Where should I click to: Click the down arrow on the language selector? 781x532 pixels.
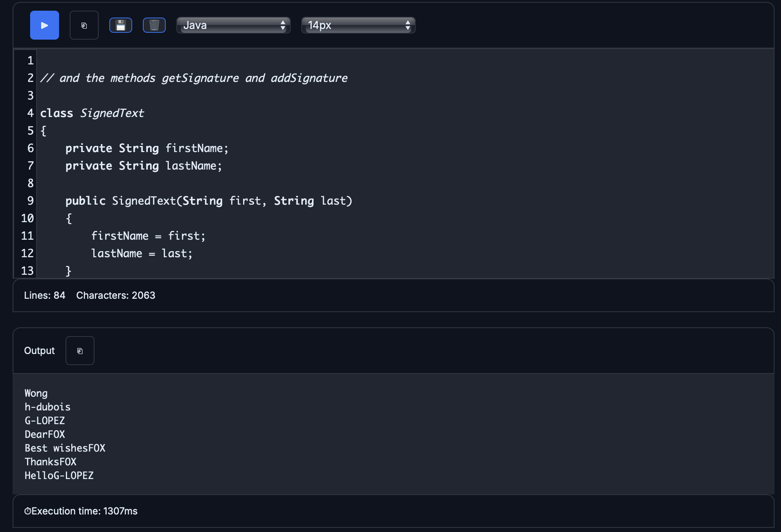click(x=283, y=29)
